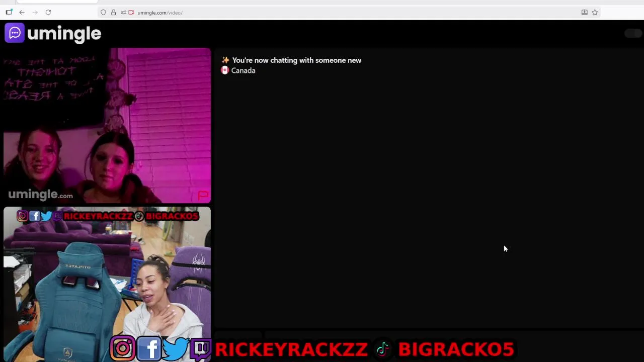Click the red camera sharing indicator icon
Viewport: 644px width, 362px height.
point(131,13)
